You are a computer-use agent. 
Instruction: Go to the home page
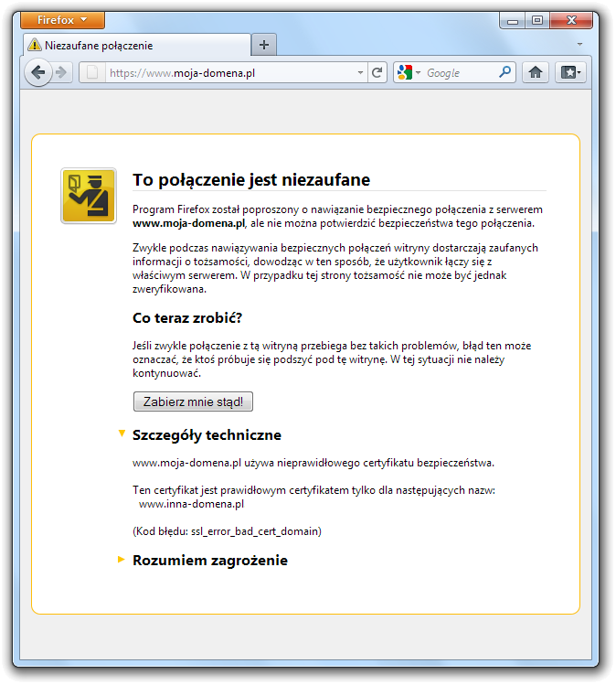tap(536, 72)
